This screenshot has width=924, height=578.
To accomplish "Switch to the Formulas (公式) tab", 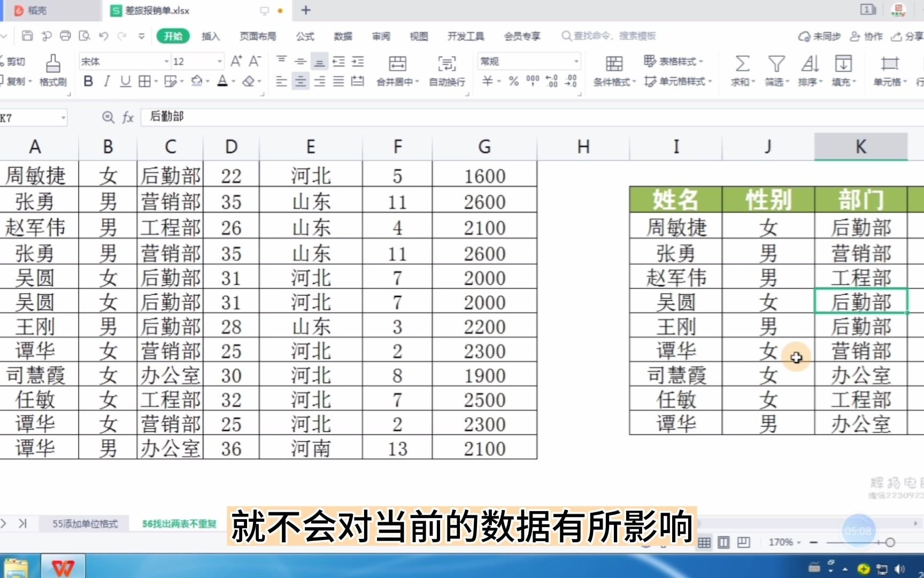I will point(305,36).
